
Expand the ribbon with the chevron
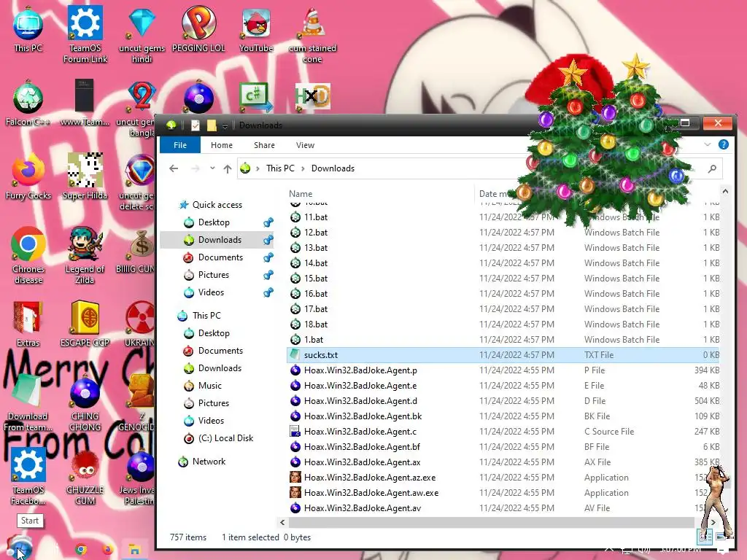708,144
